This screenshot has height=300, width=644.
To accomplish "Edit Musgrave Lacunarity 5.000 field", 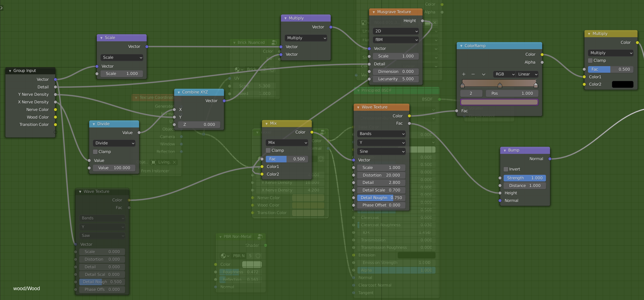I will pyautogui.click(x=396, y=79).
